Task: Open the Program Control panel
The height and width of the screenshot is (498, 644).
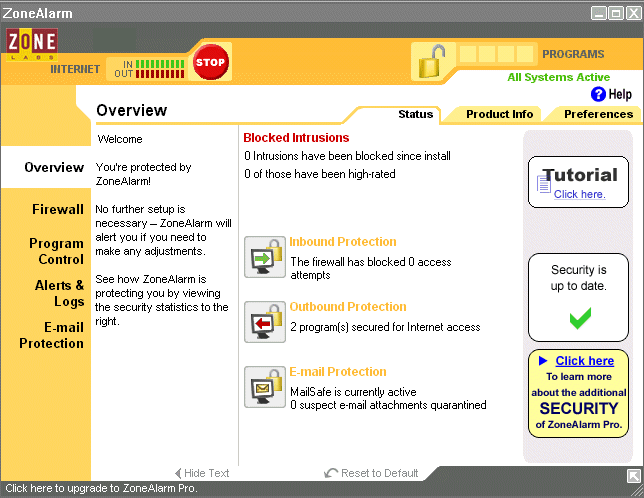Action: tap(57, 251)
